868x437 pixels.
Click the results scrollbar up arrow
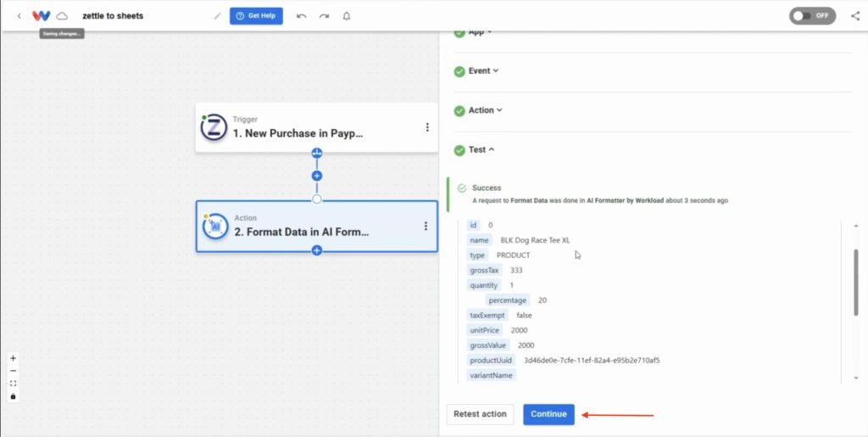click(856, 226)
